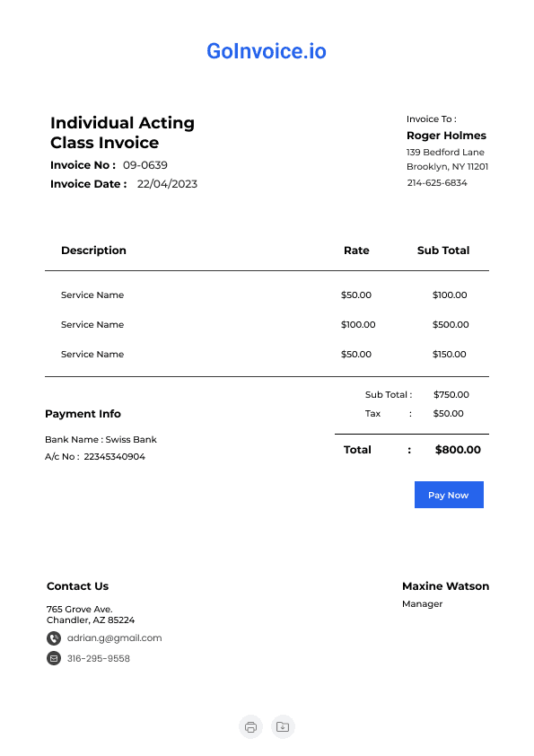The height and width of the screenshot is (756, 534).
Task: Click the Pay Now button
Action: (449, 495)
